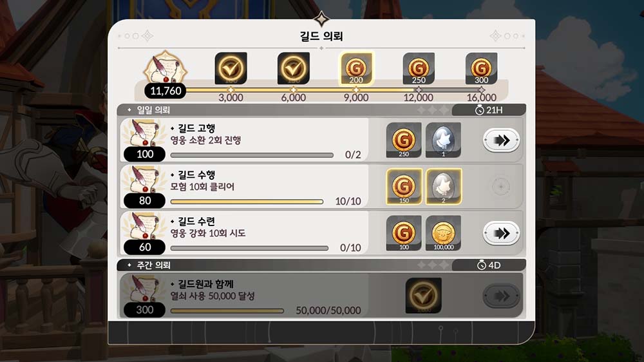Select the 주간 의뢰 section header
This screenshot has height=362, width=644.
154,265
